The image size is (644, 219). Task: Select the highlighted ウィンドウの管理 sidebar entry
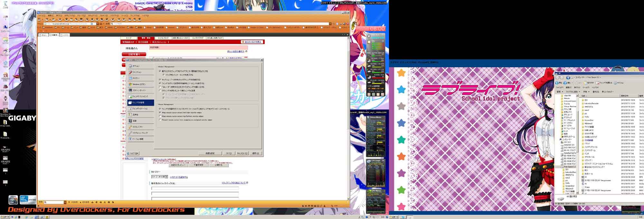click(x=140, y=103)
